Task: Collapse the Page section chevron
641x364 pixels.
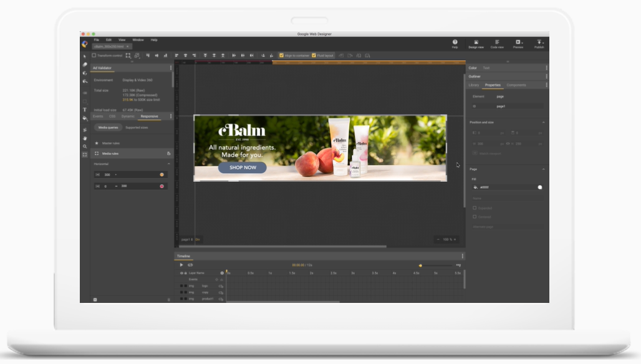Action: click(543, 169)
